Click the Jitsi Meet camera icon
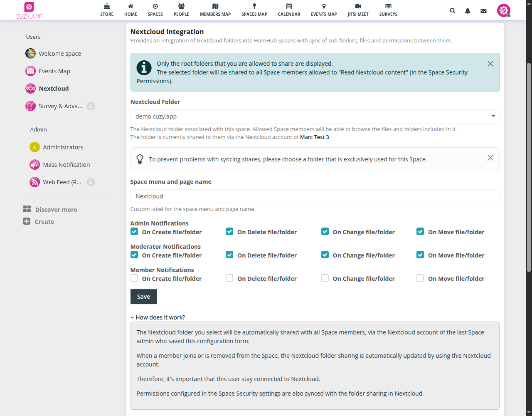 coord(358,7)
